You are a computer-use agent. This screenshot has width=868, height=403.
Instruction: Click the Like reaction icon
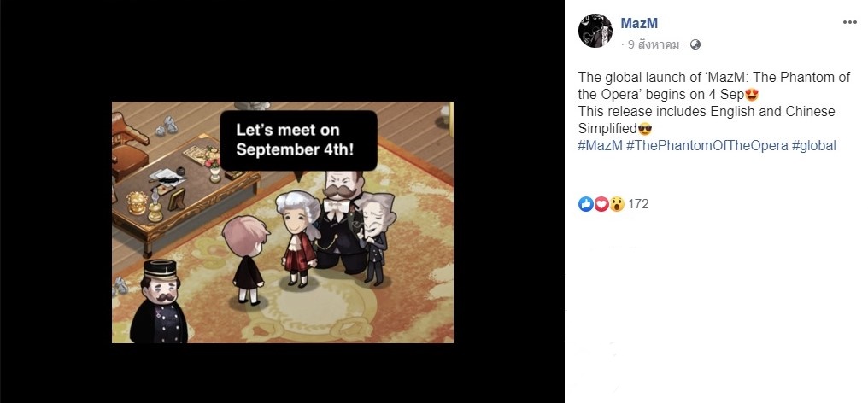[586, 204]
